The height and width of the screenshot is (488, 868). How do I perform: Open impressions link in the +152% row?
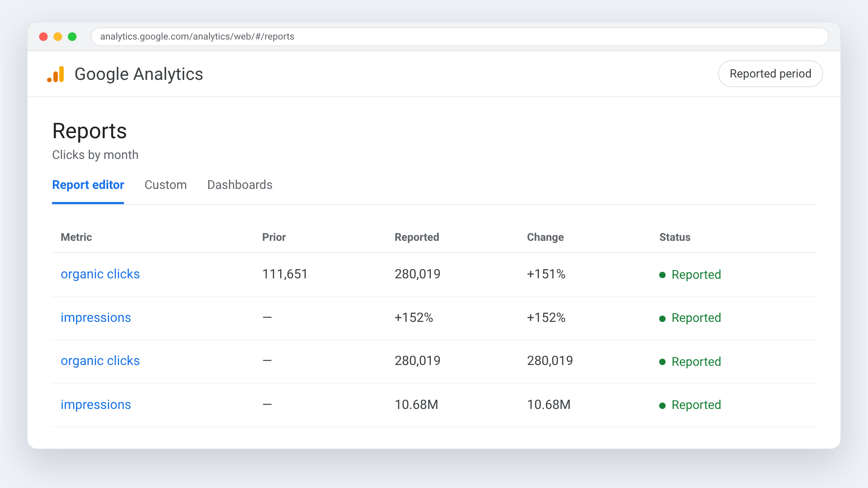(96, 317)
